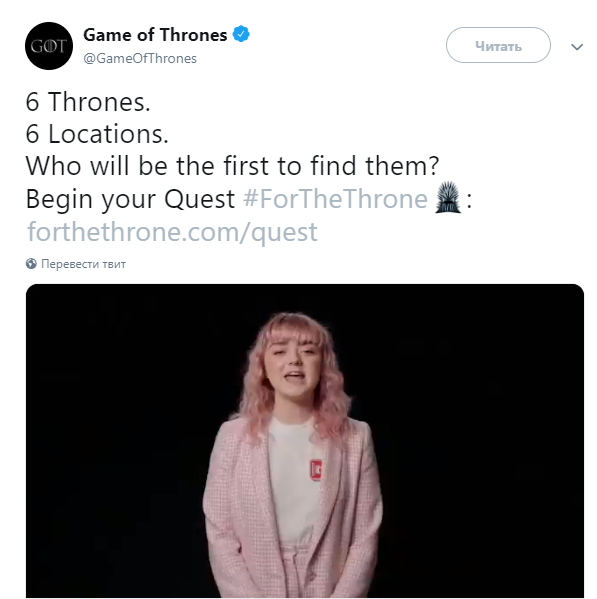Open the Game of Thrones display name

click(155, 35)
